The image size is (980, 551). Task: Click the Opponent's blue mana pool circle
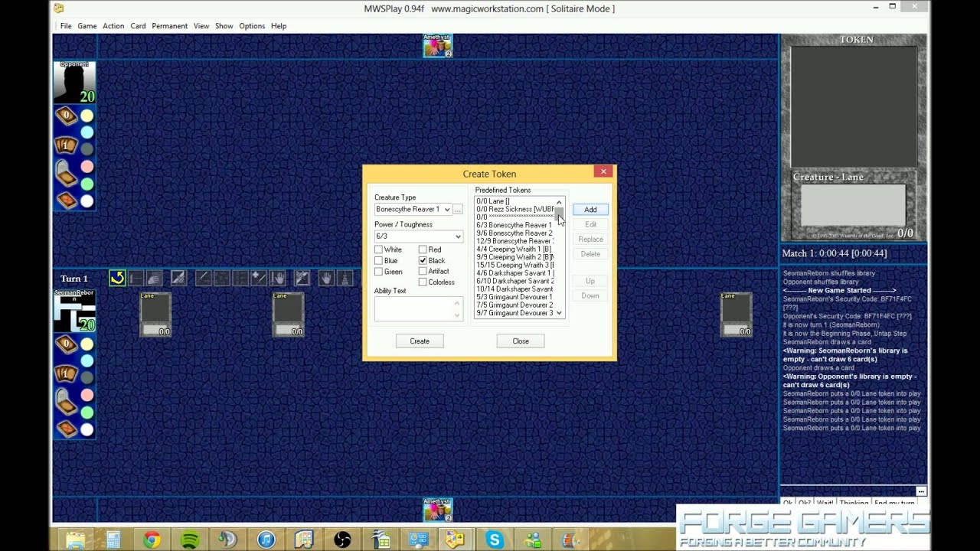[87, 132]
